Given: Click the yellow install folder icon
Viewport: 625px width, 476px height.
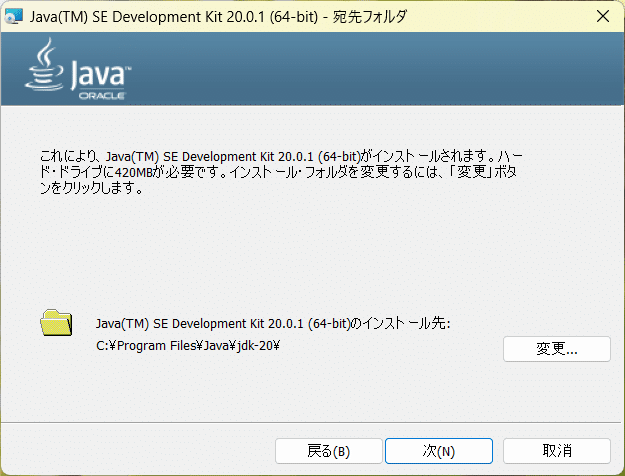Looking at the screenshot, I should point(56,323).
